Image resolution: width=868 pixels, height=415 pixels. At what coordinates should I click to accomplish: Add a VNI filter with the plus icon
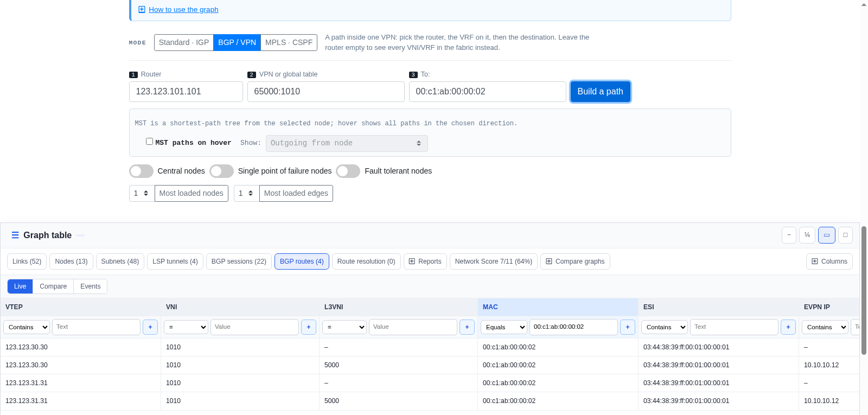[x=309, y=327]
